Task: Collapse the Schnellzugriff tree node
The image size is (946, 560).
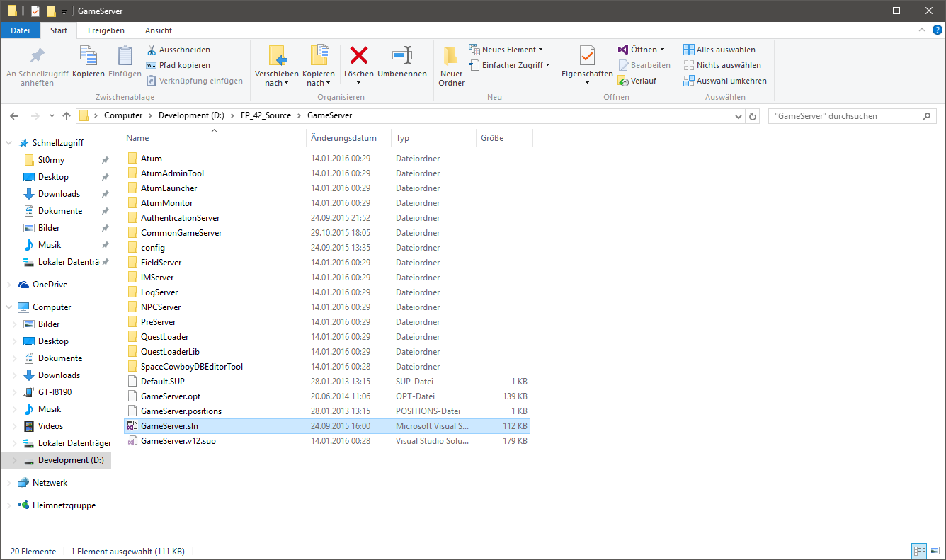Action: [x=8, y=143]
